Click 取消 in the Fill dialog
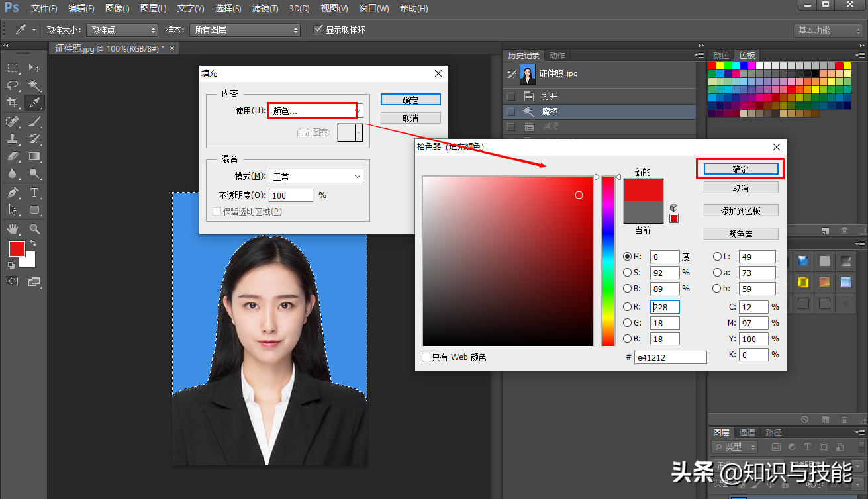This screenshot has width=868, height=499. (410, 118)
